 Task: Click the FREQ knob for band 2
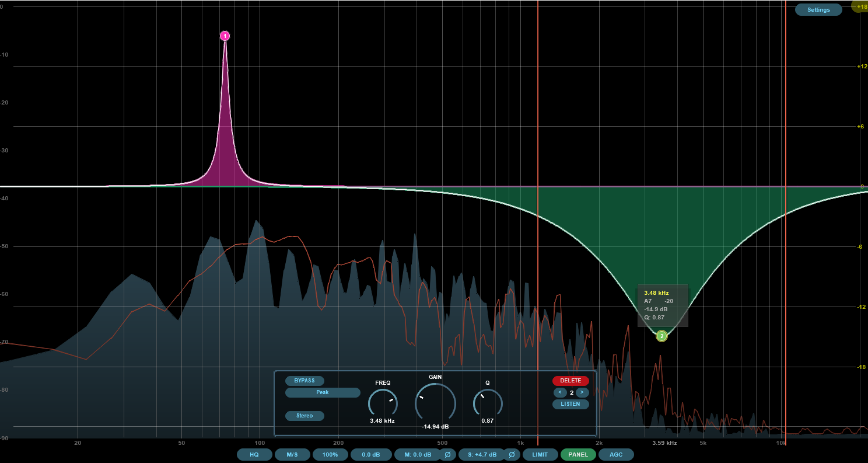click(381, 403)
